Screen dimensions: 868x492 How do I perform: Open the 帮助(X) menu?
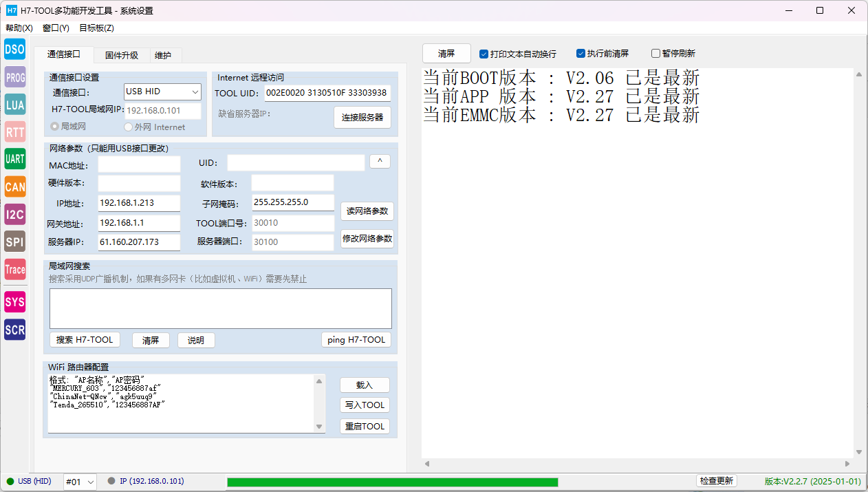(19, 28)
